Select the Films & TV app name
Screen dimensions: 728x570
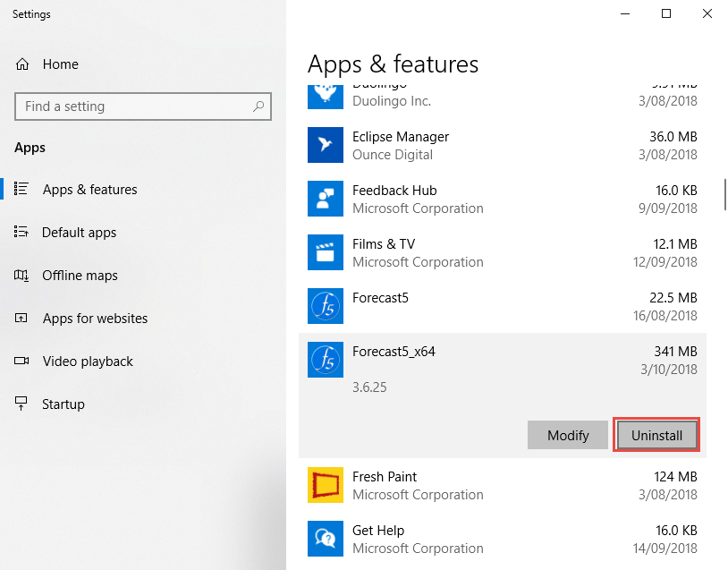(384, 244)
